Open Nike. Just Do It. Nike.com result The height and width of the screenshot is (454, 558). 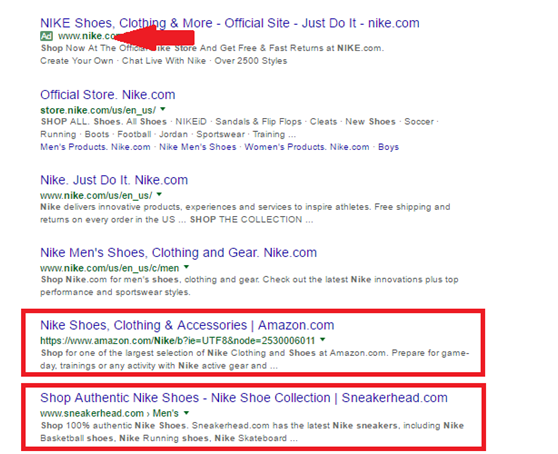(114, 180)
